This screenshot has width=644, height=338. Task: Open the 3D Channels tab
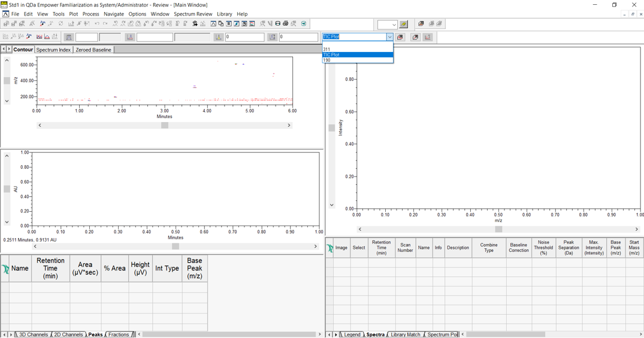(34, 334)
